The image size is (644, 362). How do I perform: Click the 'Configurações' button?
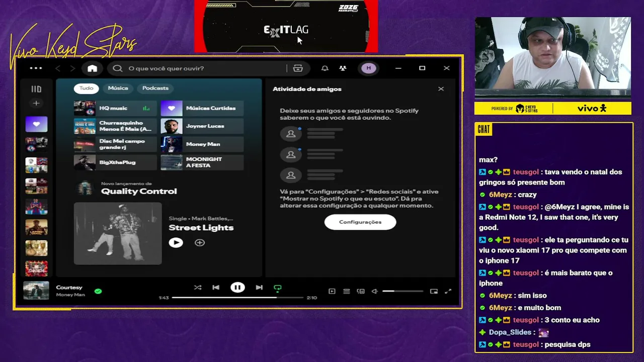[360, 222]
